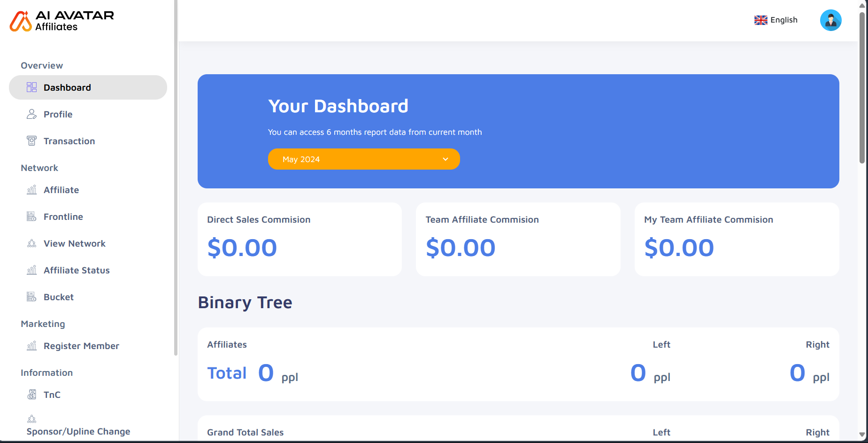Image resolution: width=868 pixels, height=443 pixels.
Task: Click the Information section label
Action: point(46,373)
